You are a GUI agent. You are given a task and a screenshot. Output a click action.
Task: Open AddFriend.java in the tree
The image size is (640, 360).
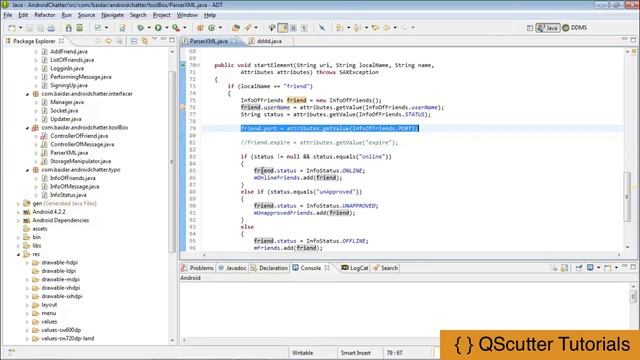pyautogui.click(x=69, y=51)
